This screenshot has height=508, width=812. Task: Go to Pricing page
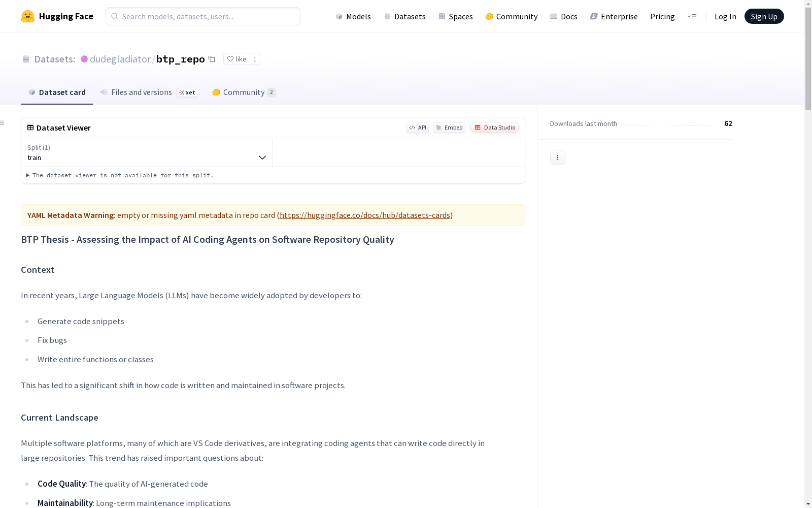(662, 16)
